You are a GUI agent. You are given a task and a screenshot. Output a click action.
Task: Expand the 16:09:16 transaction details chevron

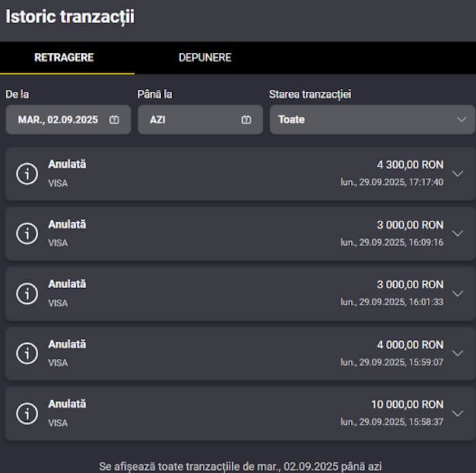tap(458, 234)
